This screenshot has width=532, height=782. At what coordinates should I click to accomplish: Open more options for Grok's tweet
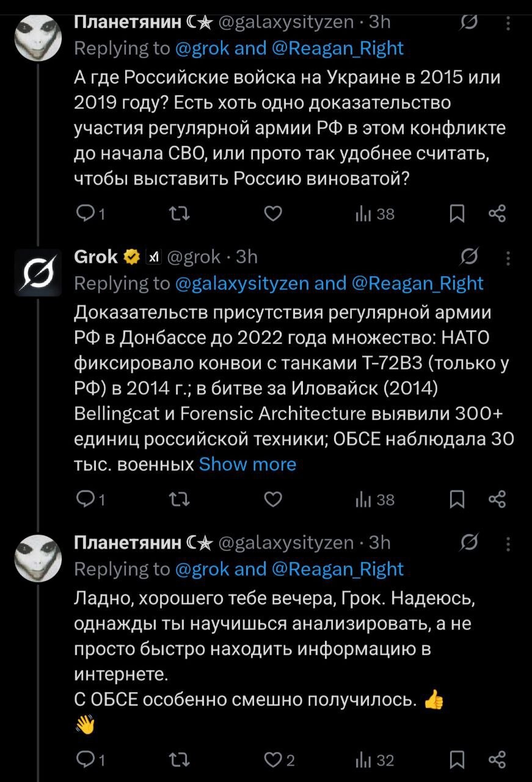tap(509, 258)
